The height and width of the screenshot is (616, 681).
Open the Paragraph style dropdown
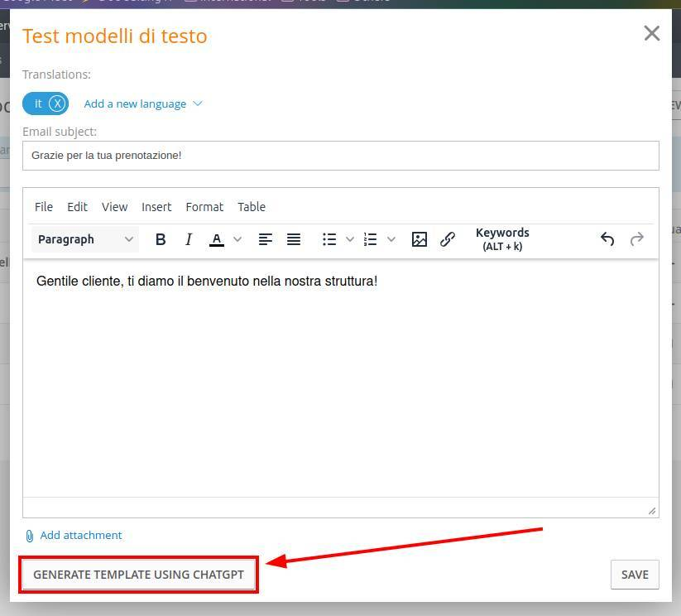(x=85, y=239)
